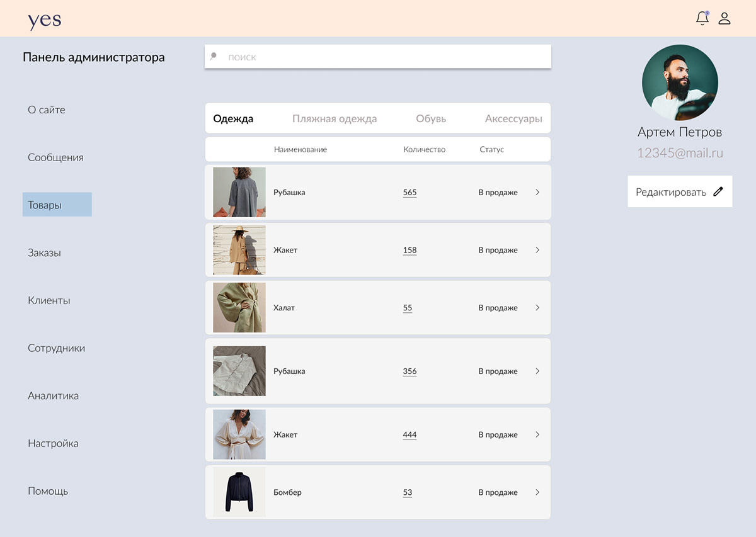
Task: Click the Редактировать button
Action: pyautogui.click(x=671, y=192)
